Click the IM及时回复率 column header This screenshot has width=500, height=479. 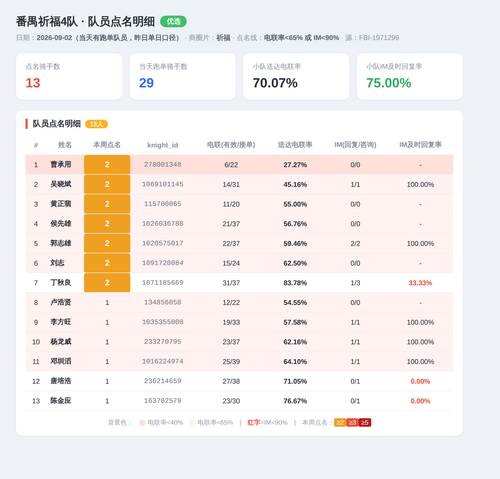(420, 145)
